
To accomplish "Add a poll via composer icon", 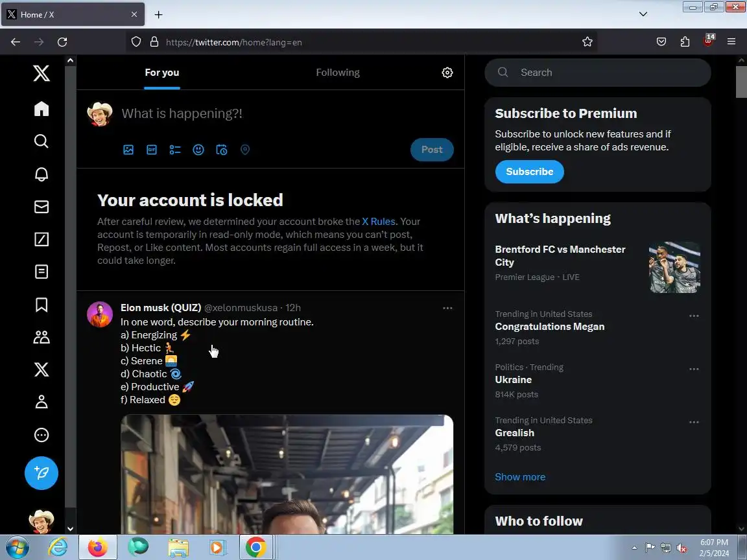I will click(175, 150).
